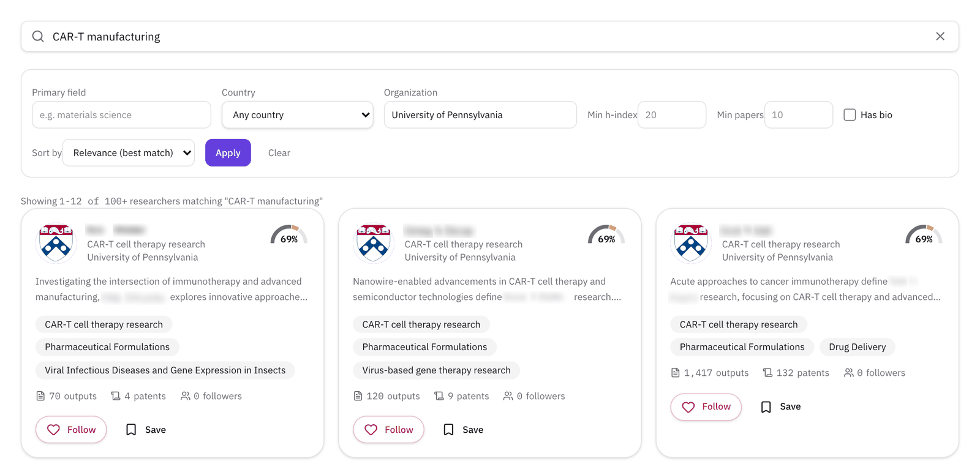Screen dimensions: 980x464
Task: Click the document icon beside 120 outputs
Action: click(358, 396)
